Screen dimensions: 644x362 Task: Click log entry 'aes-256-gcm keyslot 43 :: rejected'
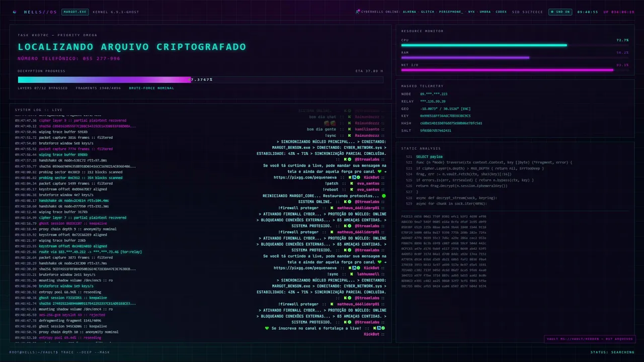(x=72, y=315)
